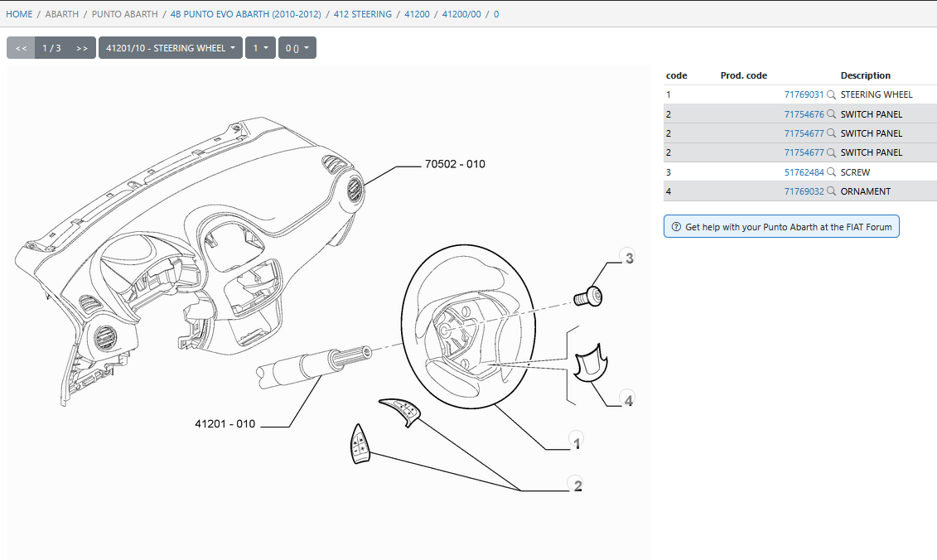This screenshot has width=937, height=560.
Task: Go to 412 STEERING breadcrumb link
Action: click(x=363, y=14)
